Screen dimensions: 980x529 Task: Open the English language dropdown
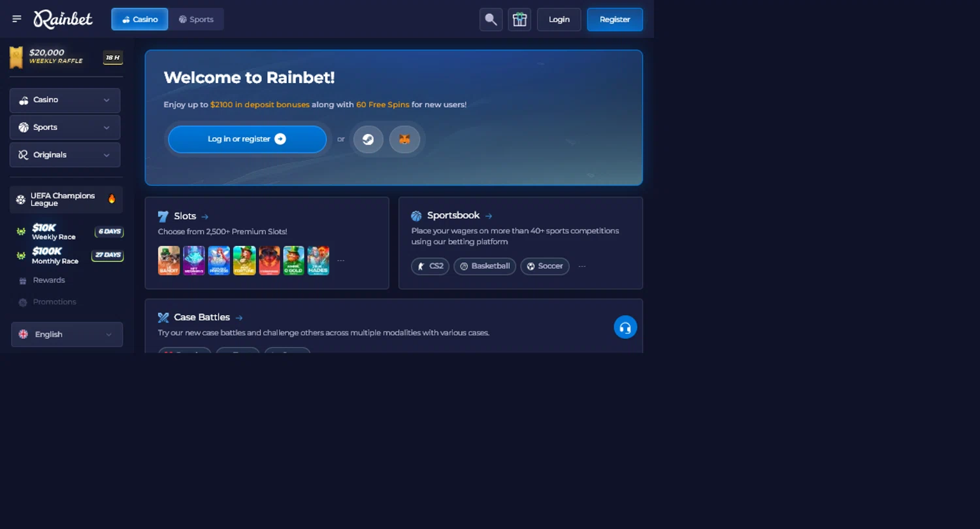click(x=67, y=334)
